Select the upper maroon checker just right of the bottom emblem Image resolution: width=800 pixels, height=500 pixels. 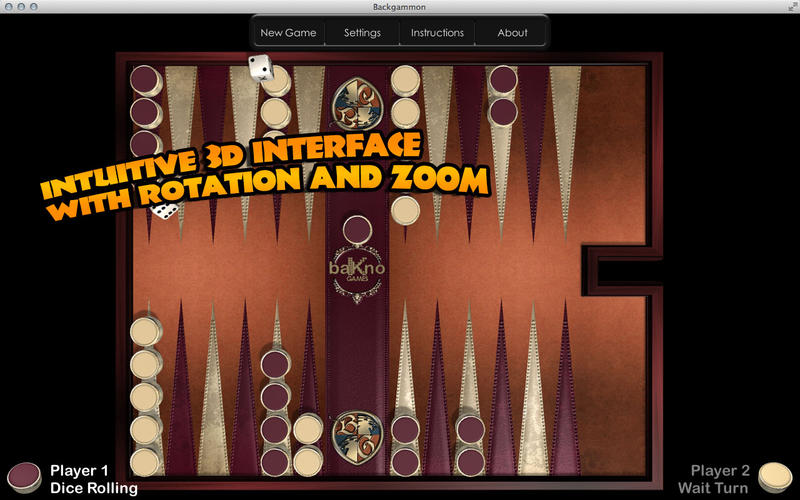coord(406,429)
